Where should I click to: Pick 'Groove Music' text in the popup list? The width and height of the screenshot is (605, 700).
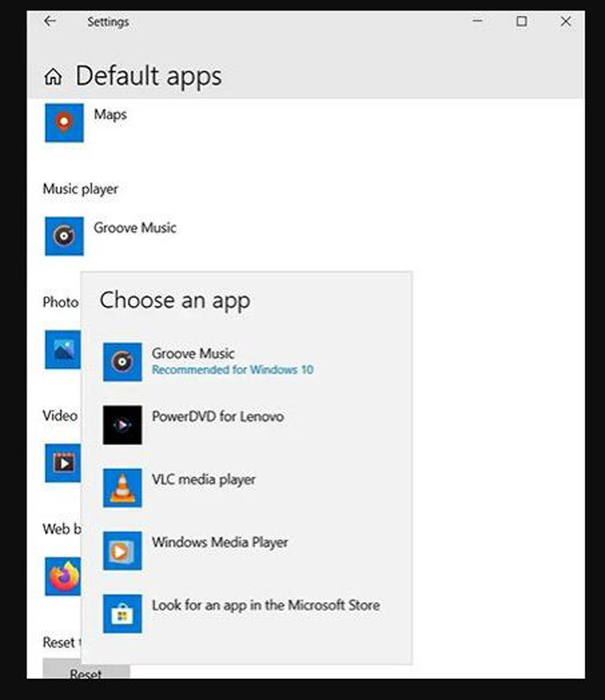[x=192, y=354]
